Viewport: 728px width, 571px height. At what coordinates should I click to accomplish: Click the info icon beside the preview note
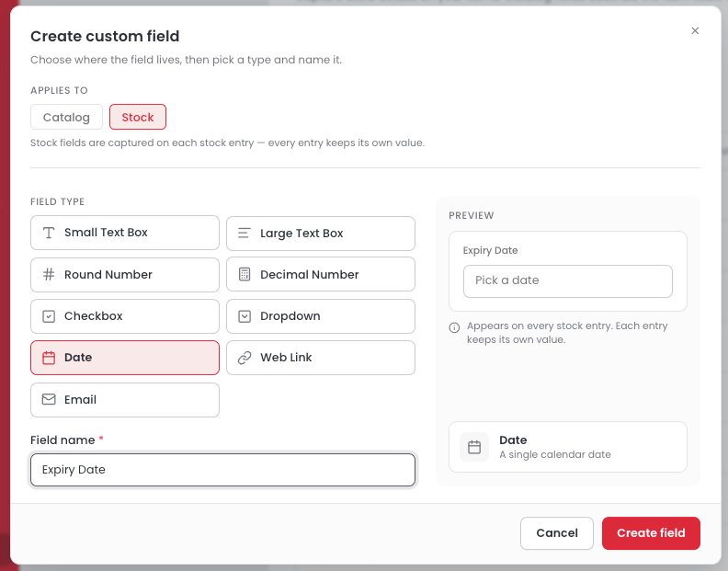[454, 327]
